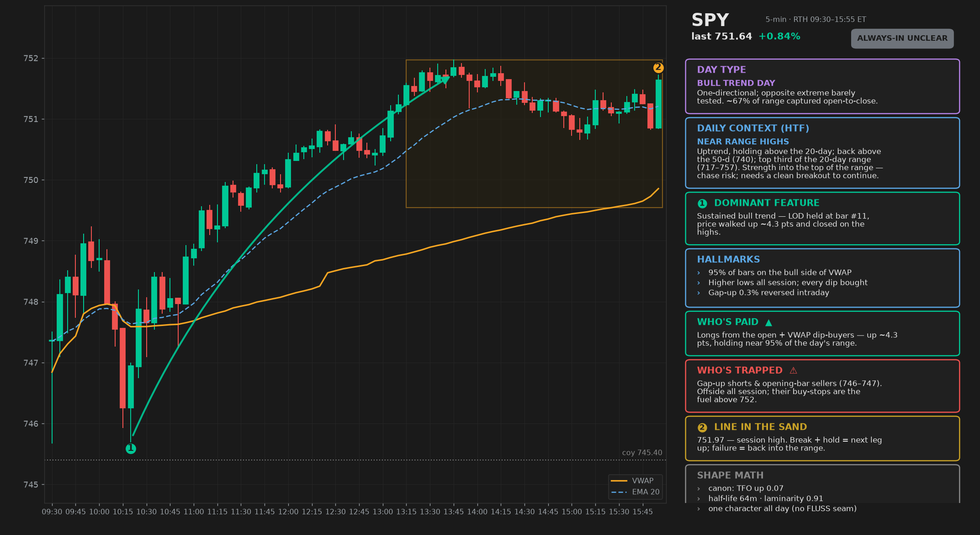Click the green marker 1 at the chart low
Image resolution: width=980 pixels, height=535 pixels.
click(131, 449)
